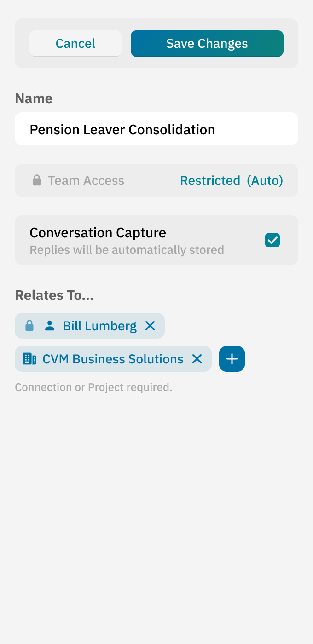Select the Bill Lumberg chip name
Image resolution: width=313 pixels, height=644 pixels.
point(99,326)
